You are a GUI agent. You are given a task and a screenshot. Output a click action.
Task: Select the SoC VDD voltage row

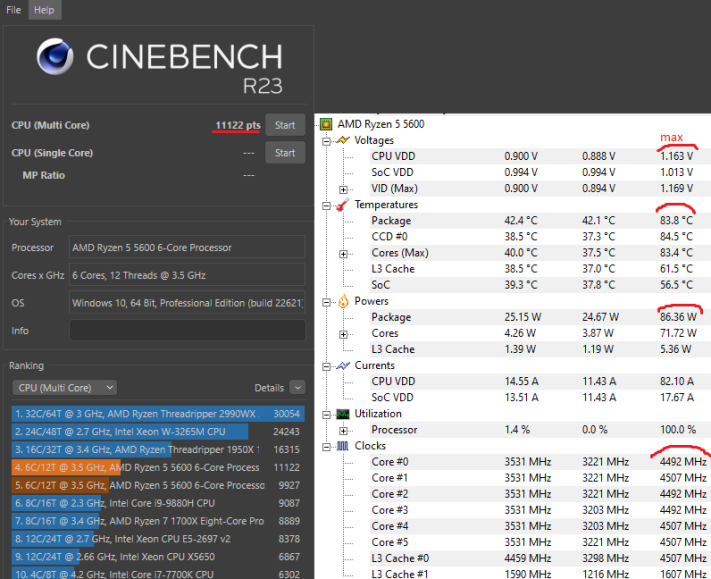[540, 172]
